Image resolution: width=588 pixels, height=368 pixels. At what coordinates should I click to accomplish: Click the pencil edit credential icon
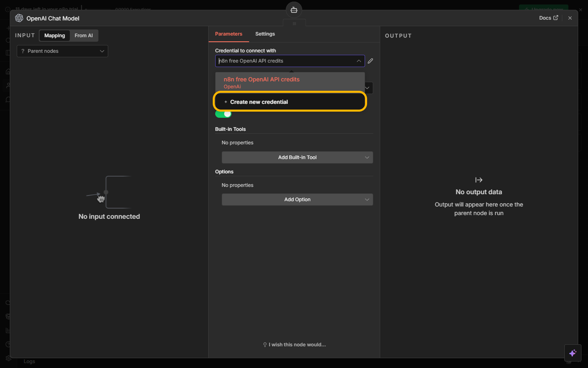[x=370, y=61]
